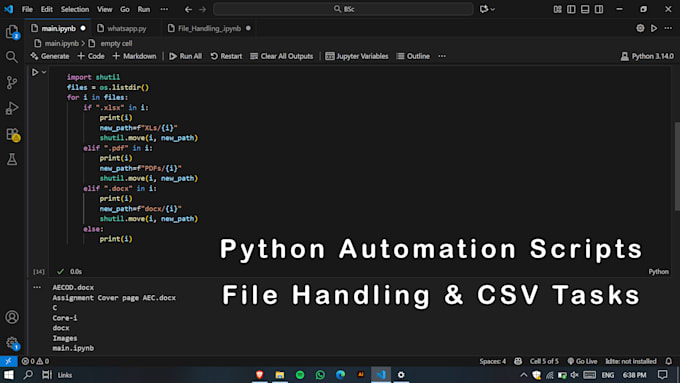The image size is (680, 383).
Task: Open the Windows Start menu
Action: pos(8,375)
